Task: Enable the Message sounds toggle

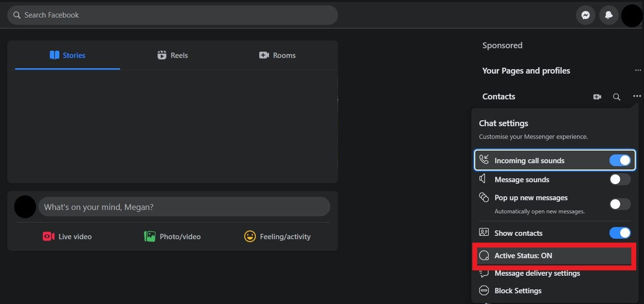Action: pos(620,179)
